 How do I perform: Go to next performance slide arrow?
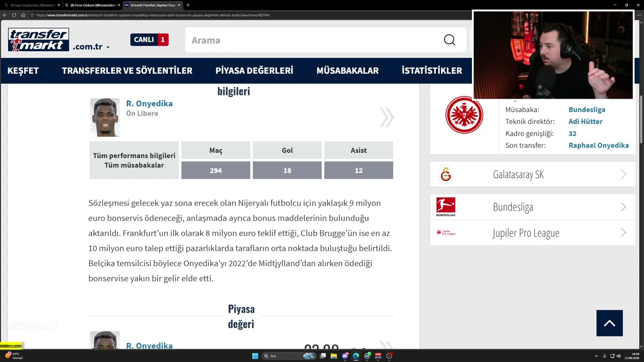click(x=386, y=117)
